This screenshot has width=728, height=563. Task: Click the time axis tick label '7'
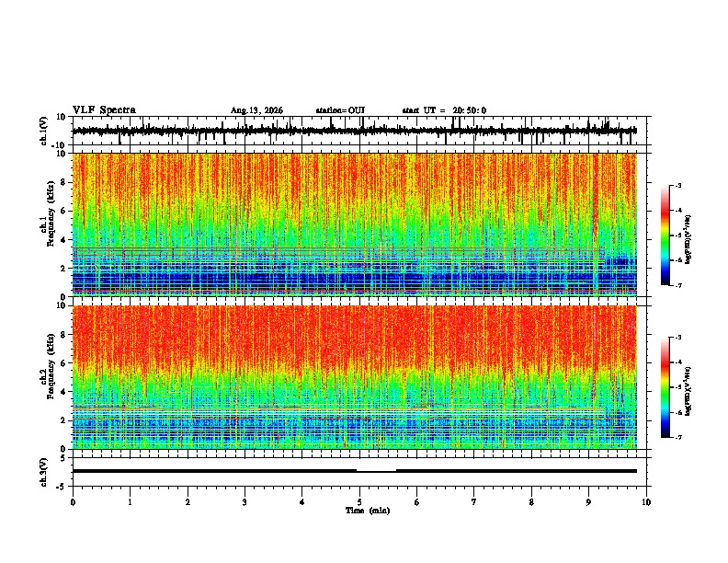[x=474, y=502]
